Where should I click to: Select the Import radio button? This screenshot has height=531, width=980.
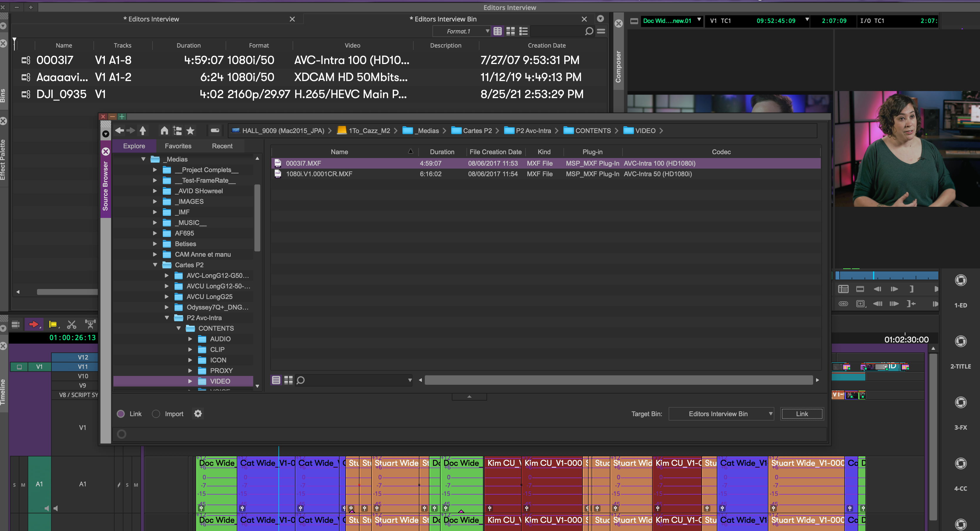pos(156,414)
